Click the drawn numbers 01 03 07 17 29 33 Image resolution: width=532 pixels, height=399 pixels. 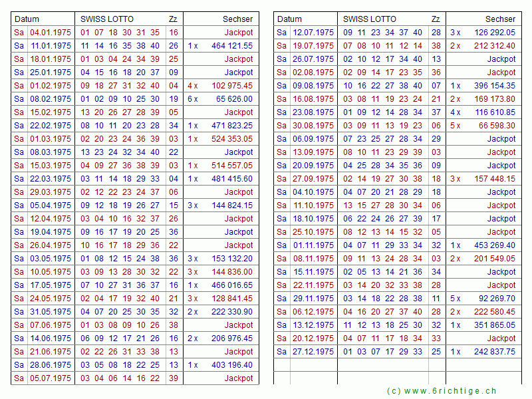(x=383, y=352)
